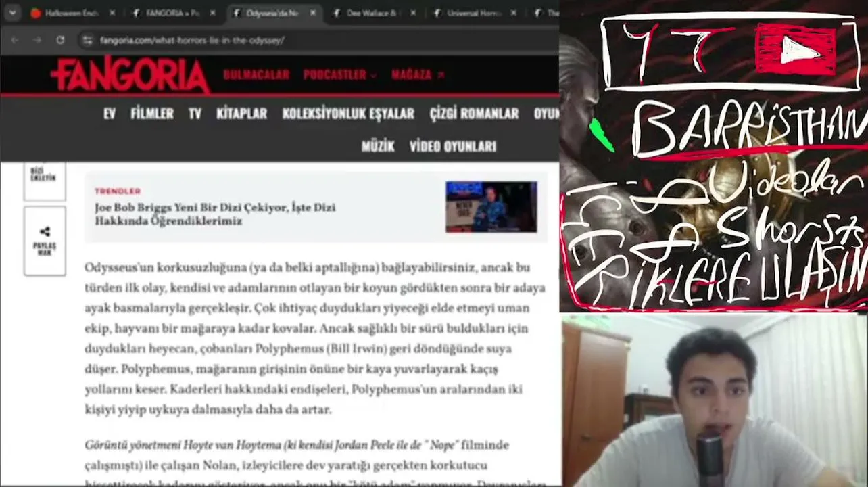Open KOLEKSİYONLUK EŞYALAR category
The image size is (868, 487).
[x=348, y=114]
